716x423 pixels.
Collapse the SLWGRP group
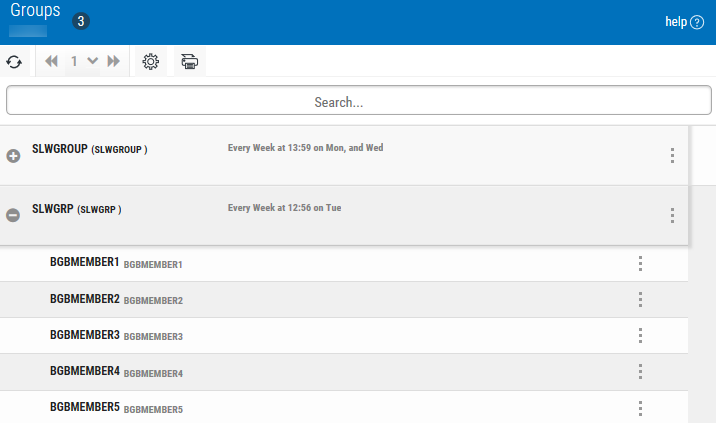(14, 215)
